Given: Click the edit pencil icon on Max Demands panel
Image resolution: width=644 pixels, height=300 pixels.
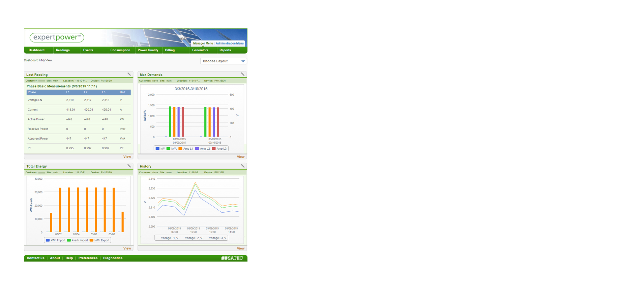Looking at the screenshot, I should pyautogui.click(x=243, y=74).
